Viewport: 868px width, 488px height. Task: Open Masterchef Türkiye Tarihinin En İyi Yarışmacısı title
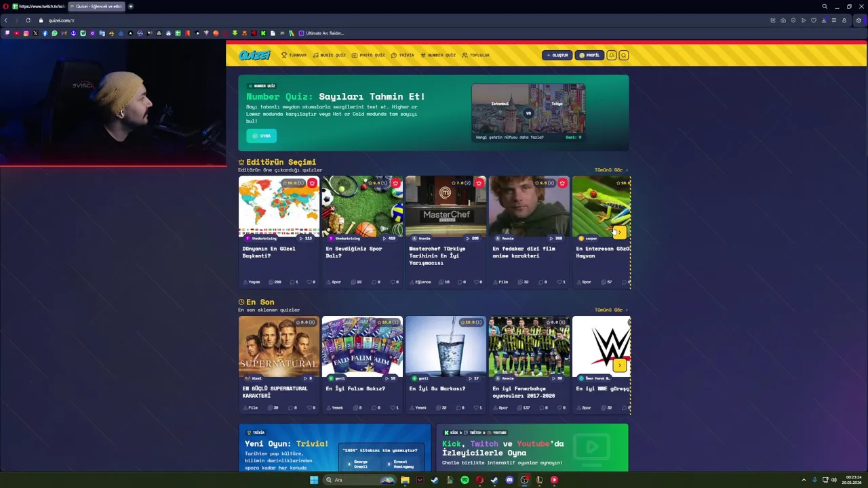tap(438, 256)
